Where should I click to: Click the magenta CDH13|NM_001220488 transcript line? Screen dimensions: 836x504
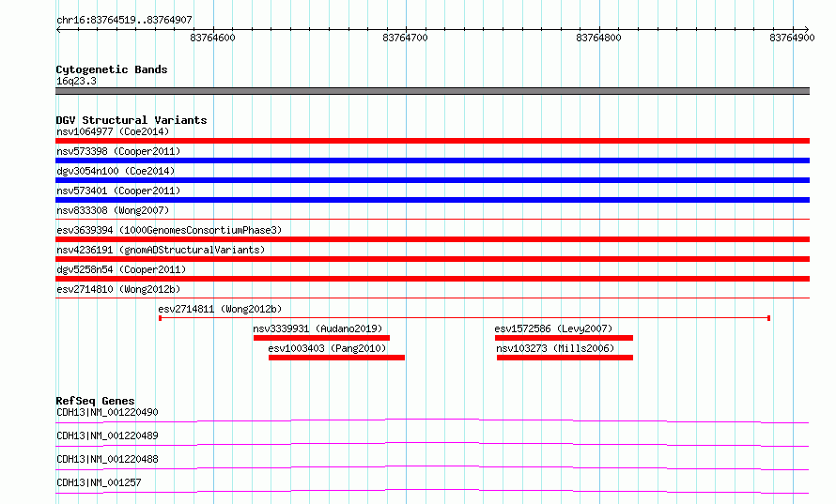432,467
